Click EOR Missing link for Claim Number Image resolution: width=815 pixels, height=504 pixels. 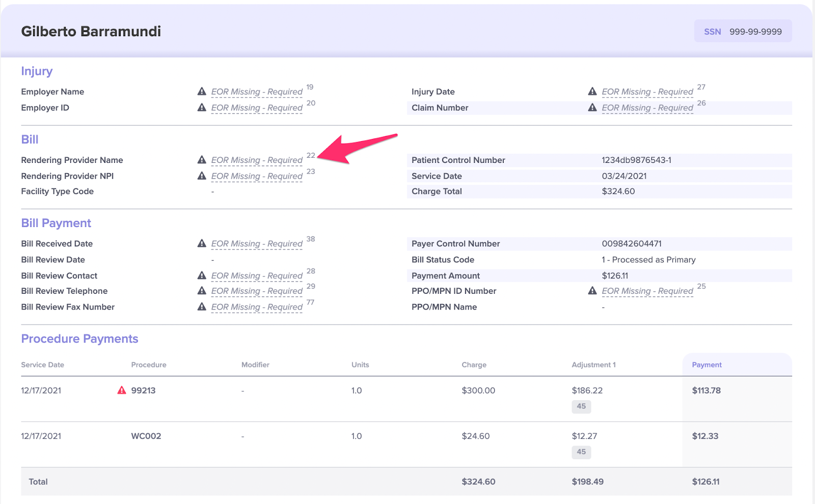[647, 108]
